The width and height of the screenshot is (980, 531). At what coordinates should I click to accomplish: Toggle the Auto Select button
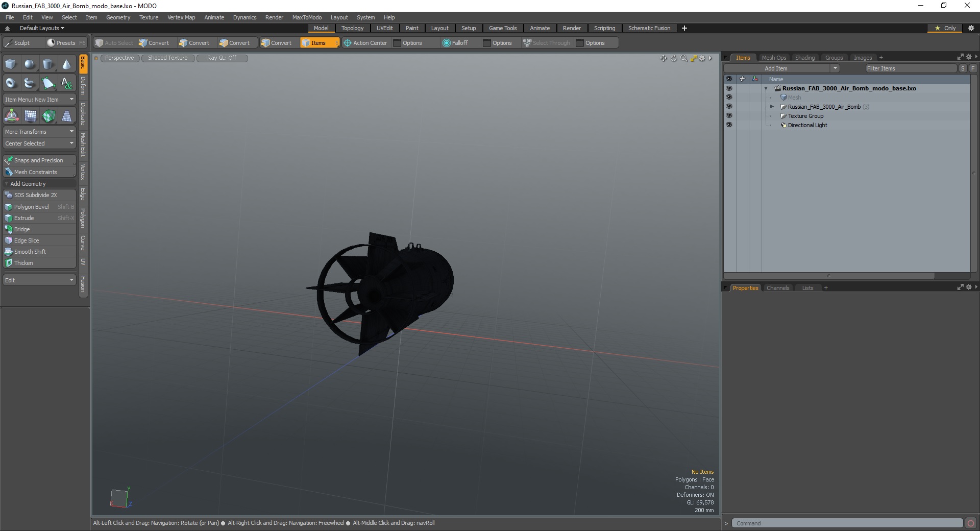click(x=114, y=43)
